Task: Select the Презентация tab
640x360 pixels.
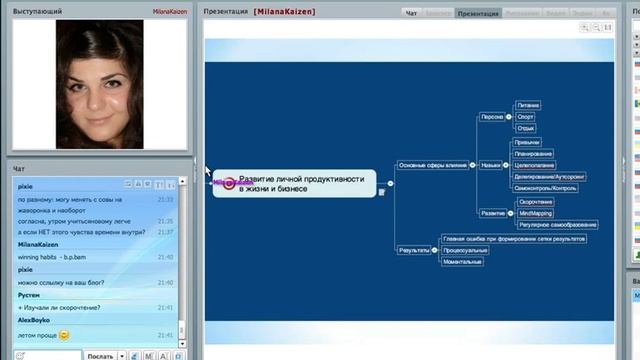Action: pos(478,13)
